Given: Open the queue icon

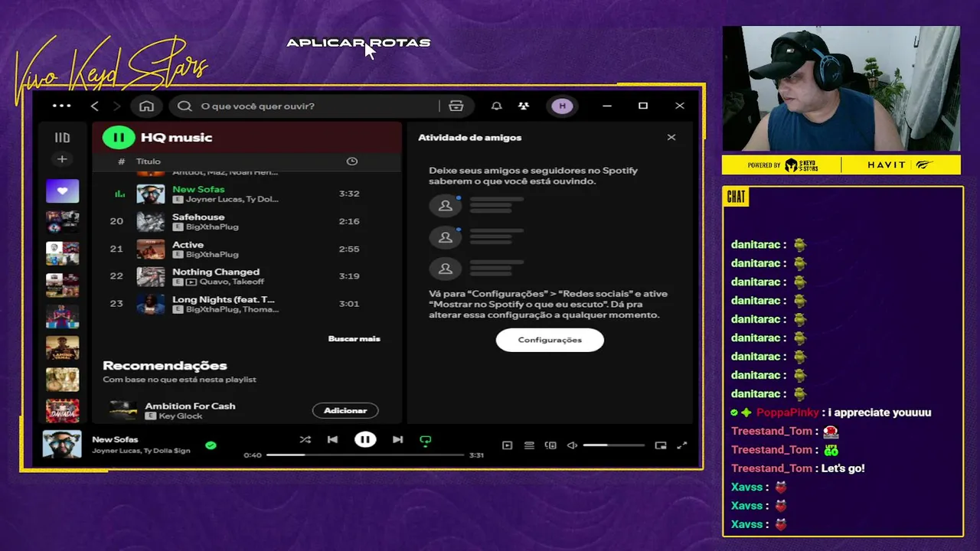Looking at the screenshot, I should click(x=529, y=445).
